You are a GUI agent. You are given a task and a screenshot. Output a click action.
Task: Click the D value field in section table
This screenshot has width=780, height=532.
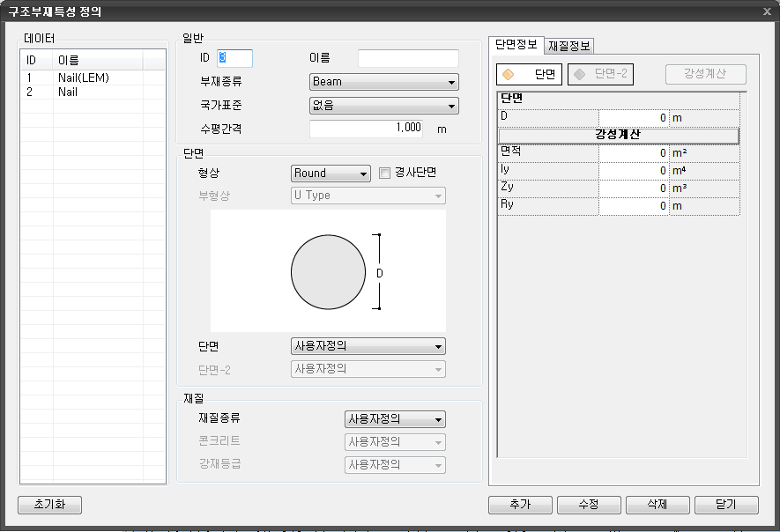click(x=633, y=117)
